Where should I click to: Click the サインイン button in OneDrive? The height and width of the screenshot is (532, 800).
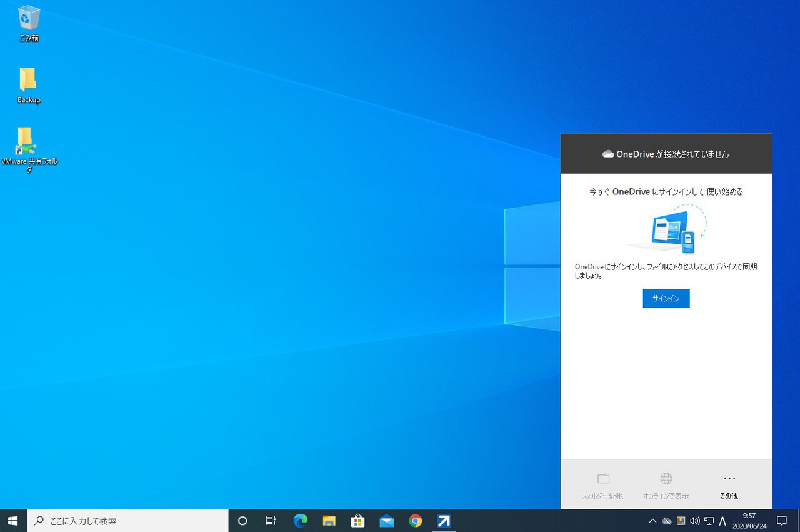(x=666, y=299)
